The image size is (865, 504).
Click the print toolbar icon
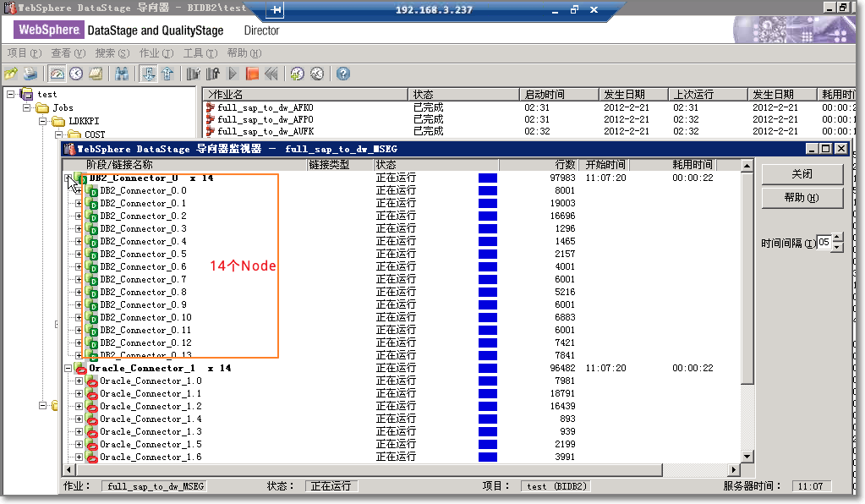point(30,74)
